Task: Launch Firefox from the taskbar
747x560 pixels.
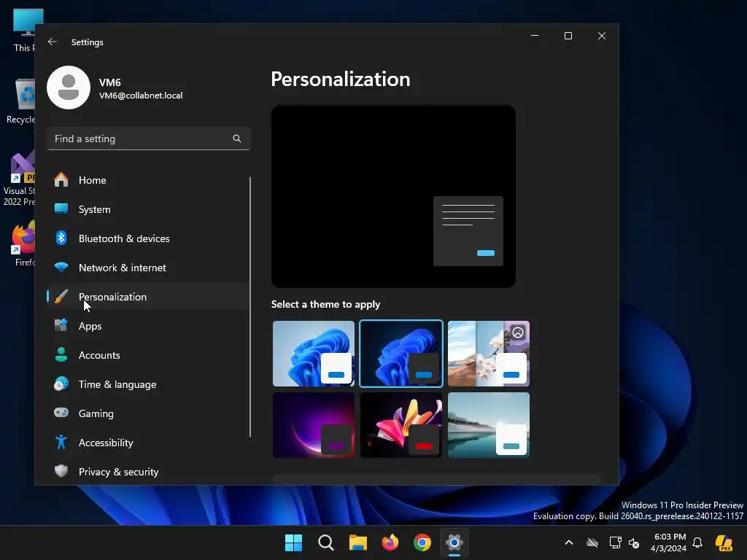Action: [x=390, y=542]
